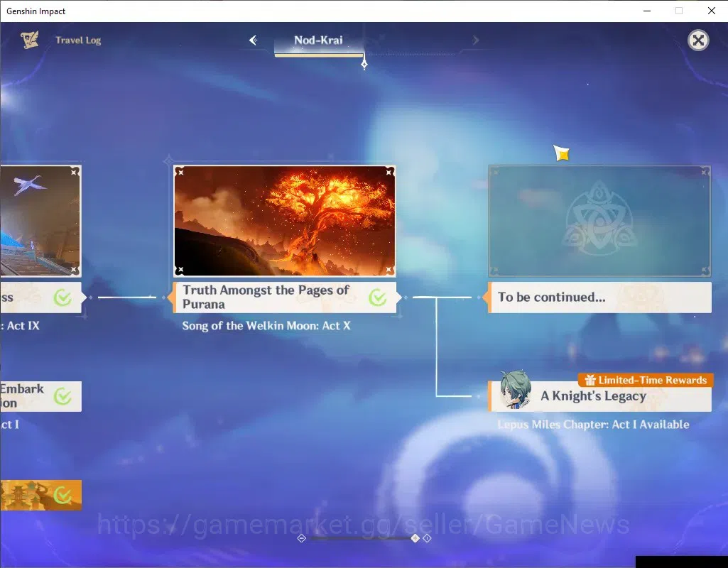Click the right end marker of the bottom scrollbar

427,538
